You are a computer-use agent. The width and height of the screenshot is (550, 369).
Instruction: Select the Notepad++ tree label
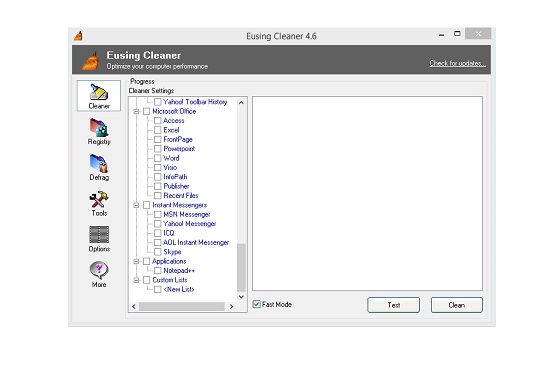(179, 270)
